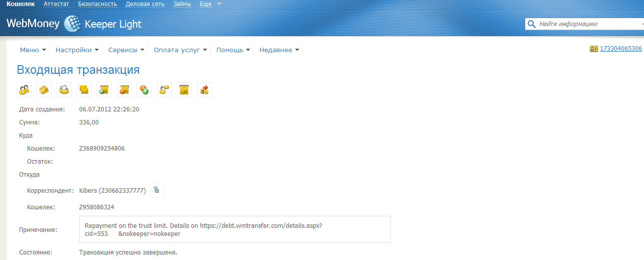The image size is (644, 260).
Task: Click the Примечание note text box
Action: point(235,229)
